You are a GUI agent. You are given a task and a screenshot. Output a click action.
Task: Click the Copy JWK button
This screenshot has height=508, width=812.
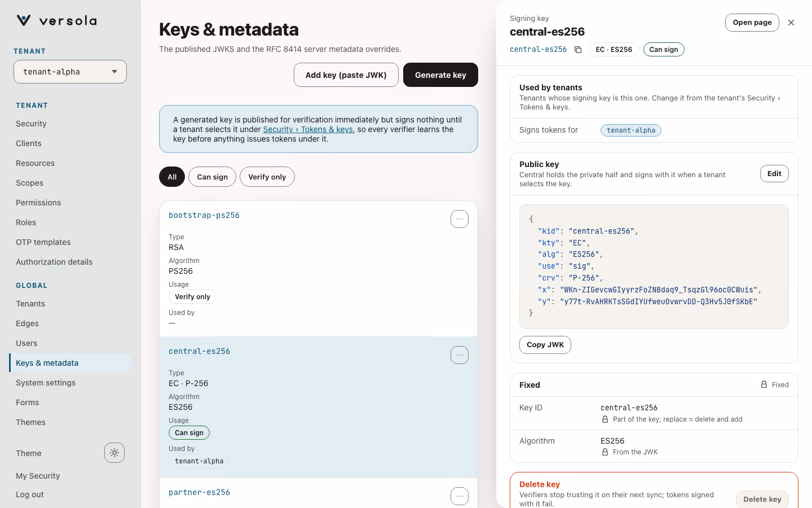[x=545, y=345]
